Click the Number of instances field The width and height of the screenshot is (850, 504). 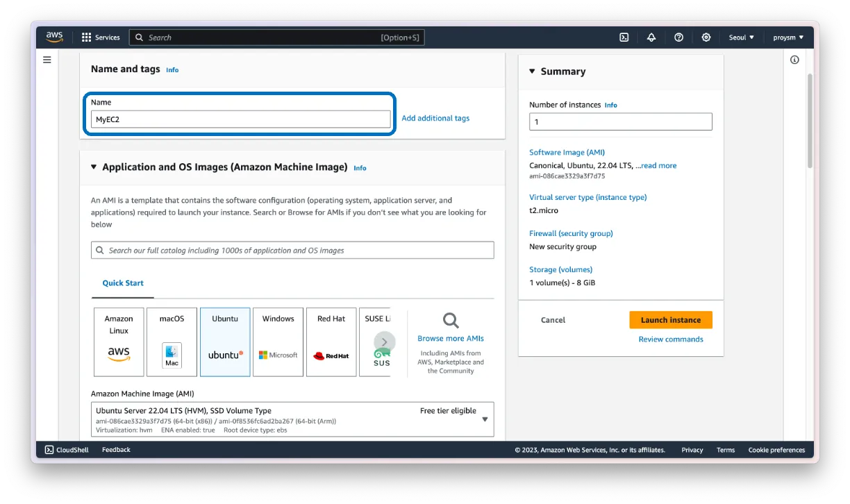tap(621, 121)
